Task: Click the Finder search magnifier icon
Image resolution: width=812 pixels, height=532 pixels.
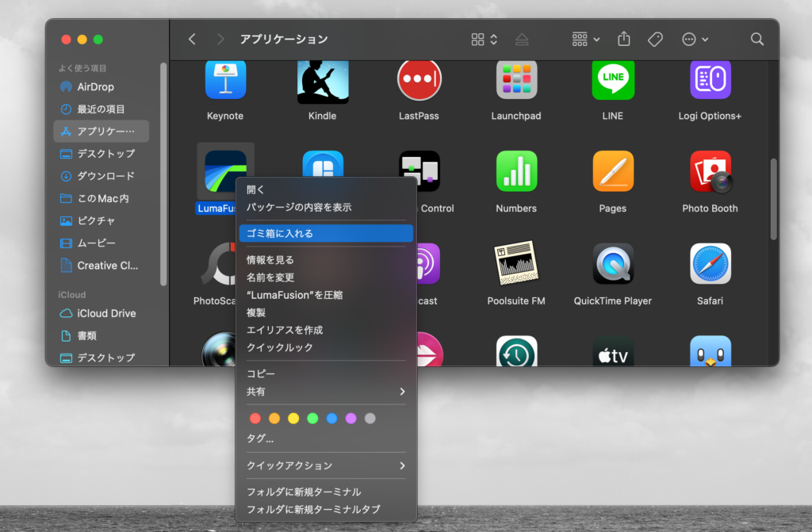Action: point(756,40)
